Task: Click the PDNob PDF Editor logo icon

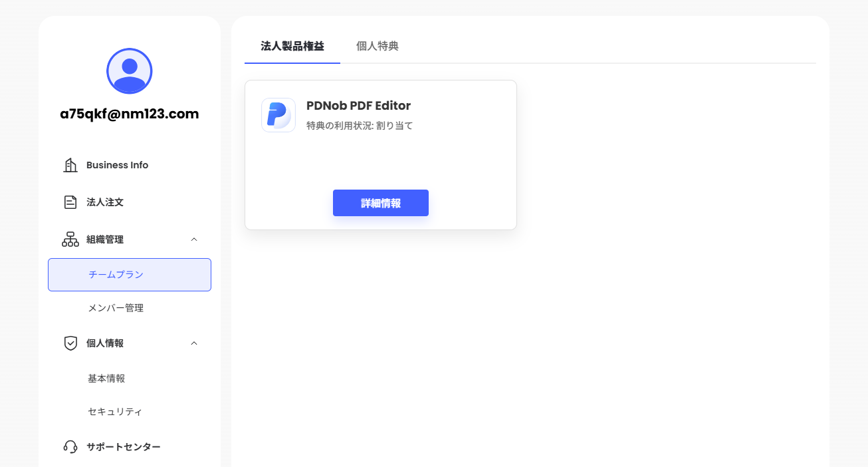Action: (278, 115)
